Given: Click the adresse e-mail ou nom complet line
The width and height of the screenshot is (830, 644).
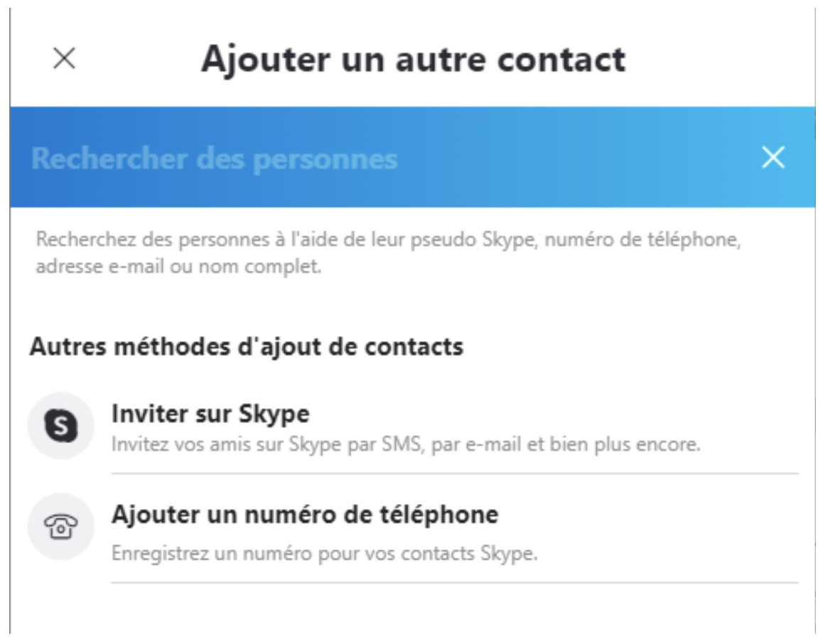Looking at the screenshot, I should tap(178, 267).
